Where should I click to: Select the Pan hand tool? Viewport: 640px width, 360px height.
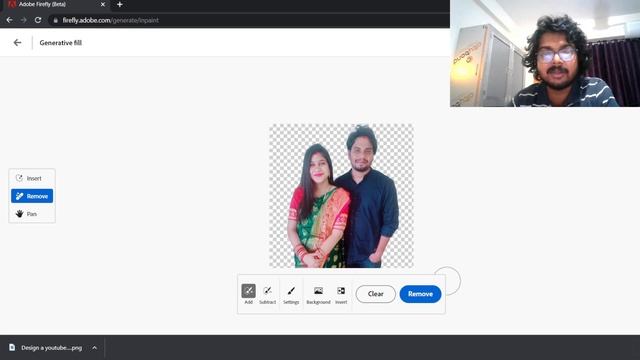32,214
